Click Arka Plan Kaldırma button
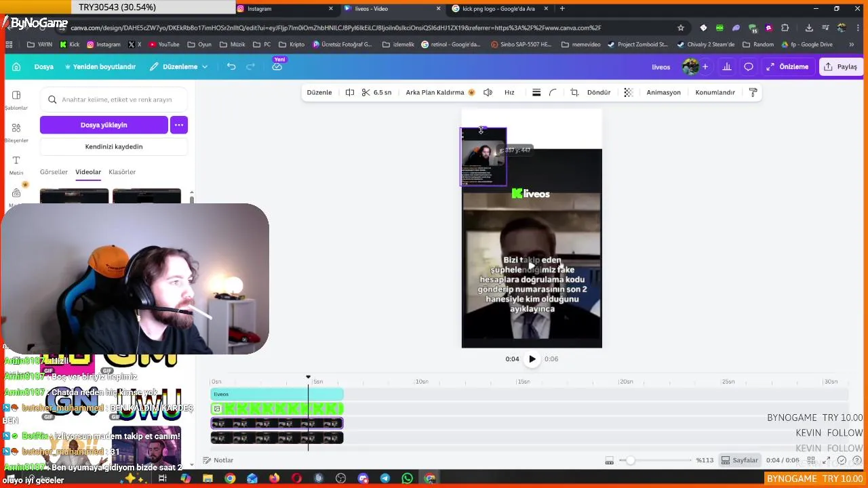 click(x=440, y=92)
